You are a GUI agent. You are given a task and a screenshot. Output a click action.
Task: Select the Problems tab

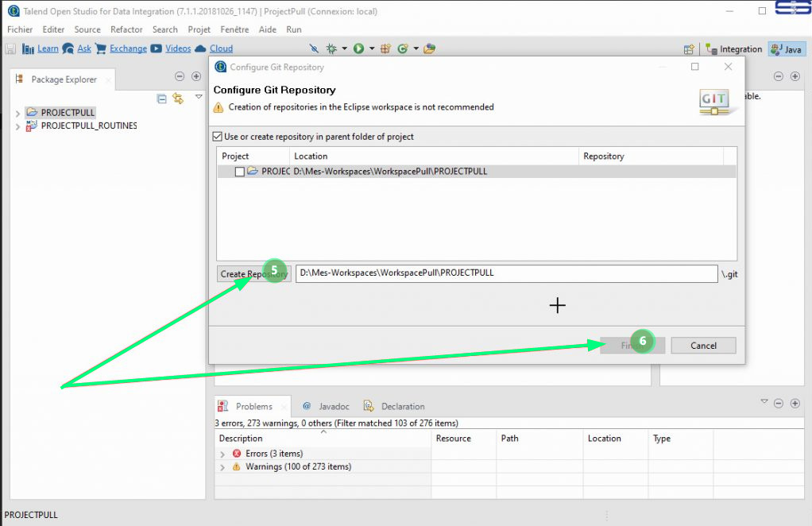[x=253, y=406]
